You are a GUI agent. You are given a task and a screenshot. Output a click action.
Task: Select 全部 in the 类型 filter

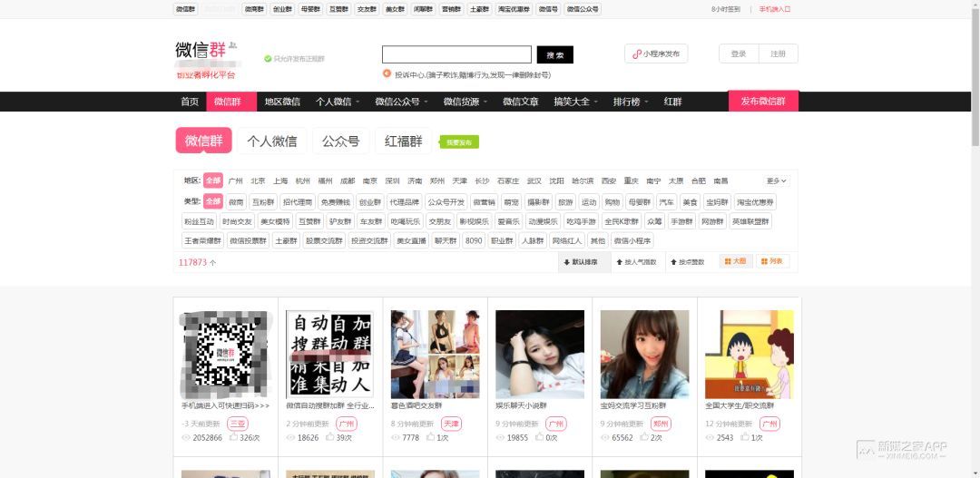coord(213,202)
